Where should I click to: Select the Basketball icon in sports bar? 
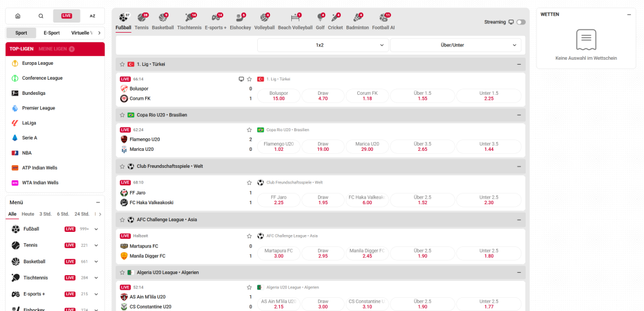162,20
